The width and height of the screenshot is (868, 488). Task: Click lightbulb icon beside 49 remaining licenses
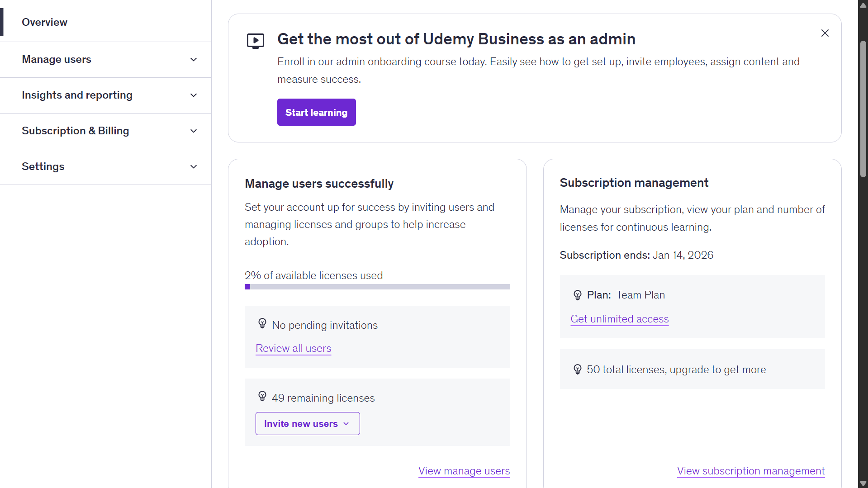click(262, 396)
